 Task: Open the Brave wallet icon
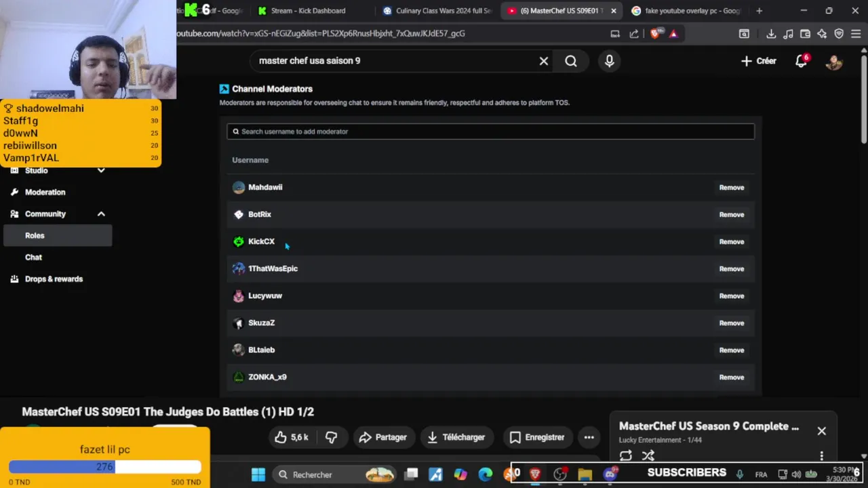pyautogui.click(x=805, y=34)
